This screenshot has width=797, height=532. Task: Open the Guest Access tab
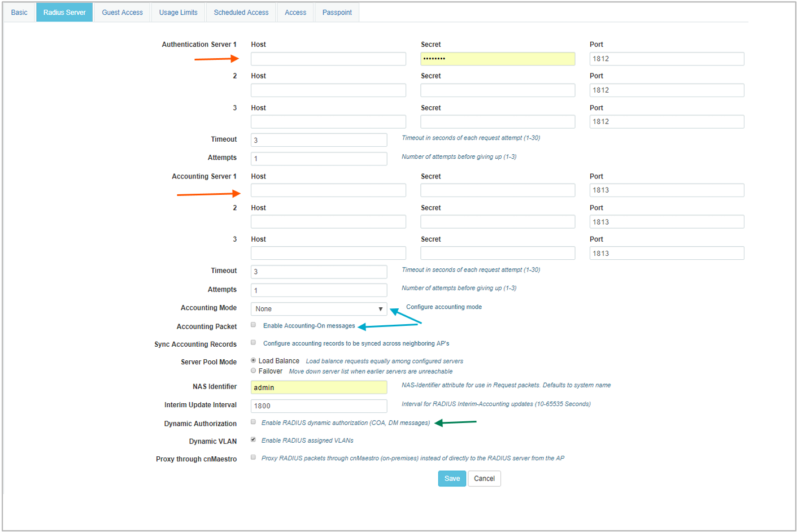[122, 12]
